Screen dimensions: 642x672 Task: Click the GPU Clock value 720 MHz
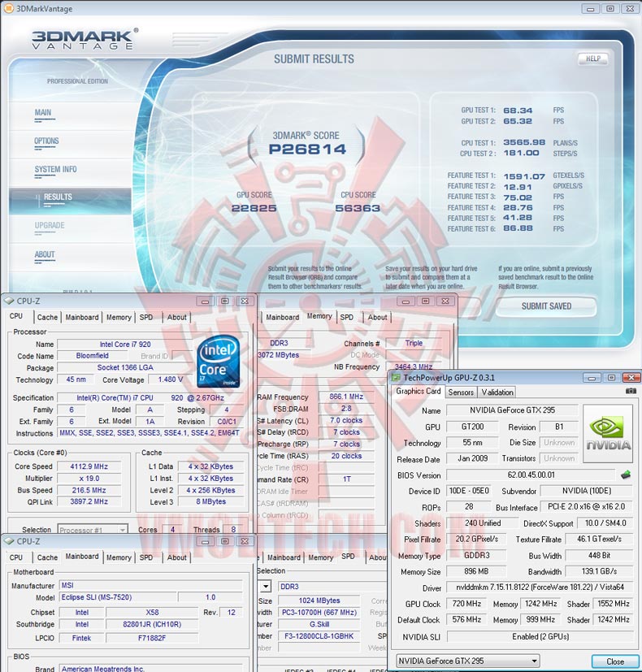466,604
